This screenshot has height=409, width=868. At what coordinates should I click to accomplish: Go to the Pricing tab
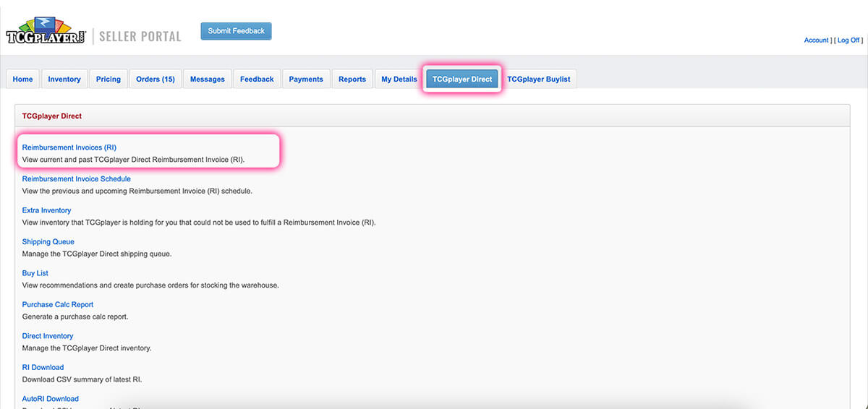click(109, 79)
